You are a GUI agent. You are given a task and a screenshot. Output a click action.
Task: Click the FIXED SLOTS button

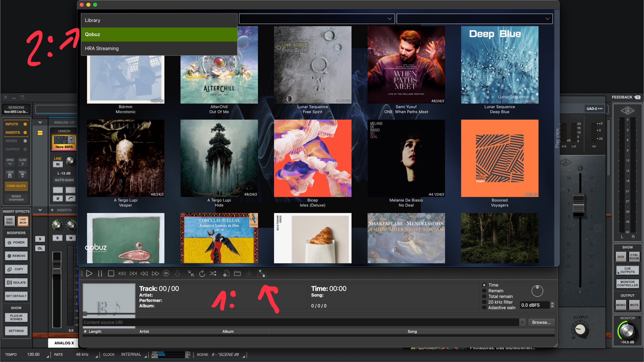[16, 186]
